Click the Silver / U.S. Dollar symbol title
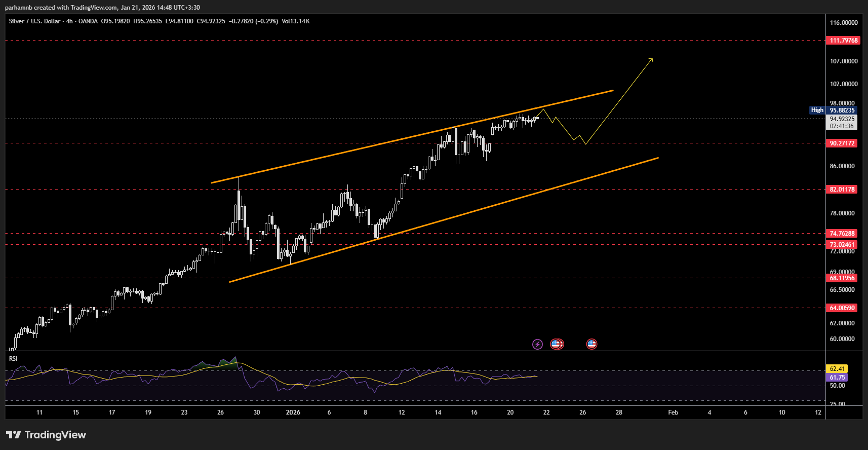Image resolution: width=868 pixels, height=450 pixels. (x=34, y=21)
